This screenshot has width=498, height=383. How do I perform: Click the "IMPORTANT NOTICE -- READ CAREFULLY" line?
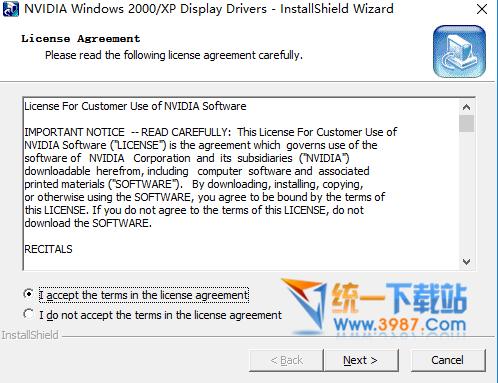pos(211,132)
